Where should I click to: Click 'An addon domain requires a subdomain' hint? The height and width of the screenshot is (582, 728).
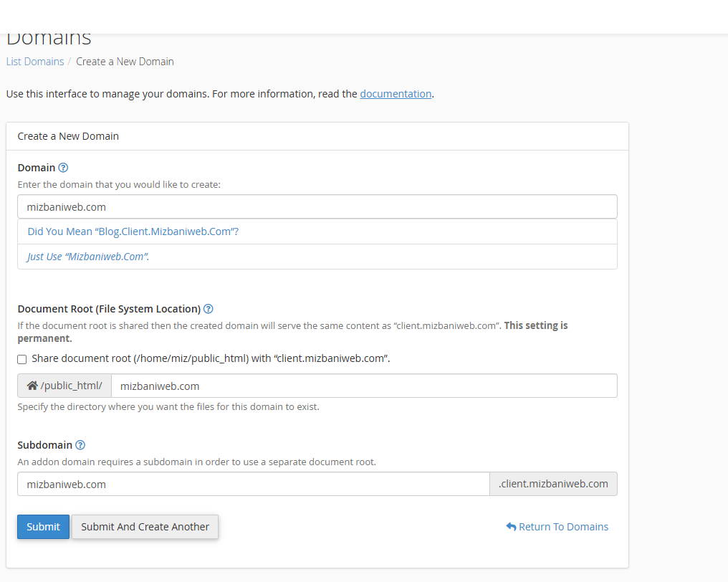click(197, 462)
